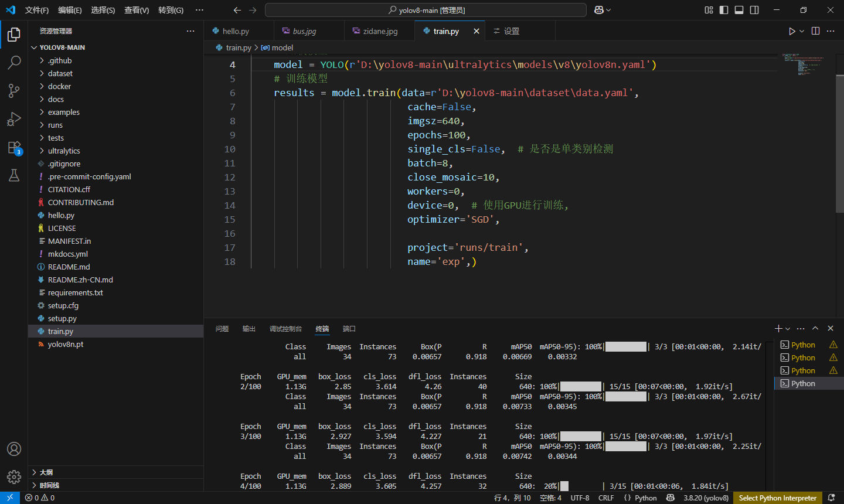
Task: Open terminal panel More Actions ellipsis
Action: pos(801,329)
